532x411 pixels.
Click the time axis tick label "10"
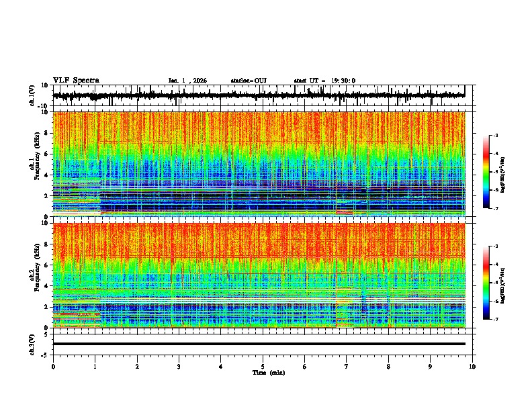[x=472, y=367]
